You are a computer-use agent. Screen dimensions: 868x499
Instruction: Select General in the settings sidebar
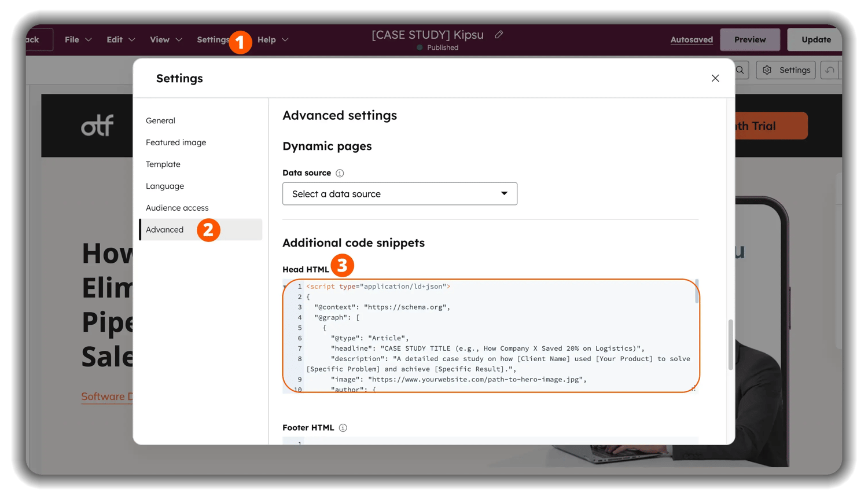160,120
